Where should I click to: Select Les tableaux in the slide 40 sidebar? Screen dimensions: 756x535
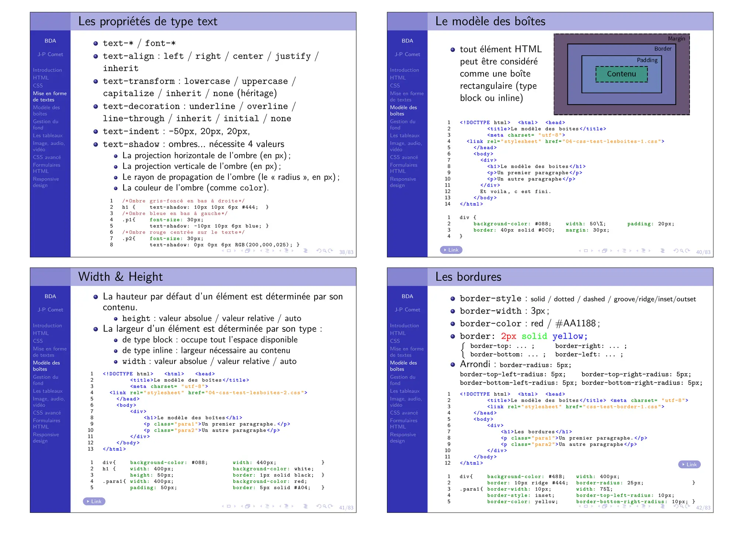click(405, 136)
